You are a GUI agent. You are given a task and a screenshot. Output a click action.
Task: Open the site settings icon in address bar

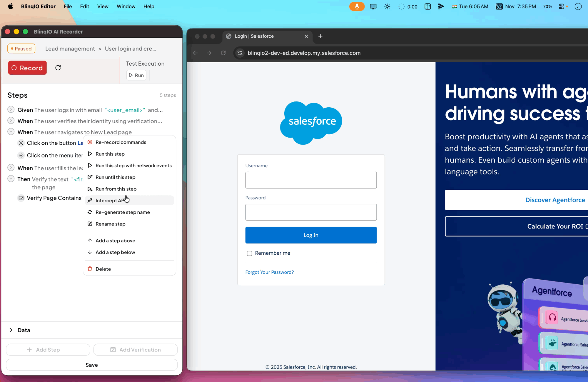point(240,53)
